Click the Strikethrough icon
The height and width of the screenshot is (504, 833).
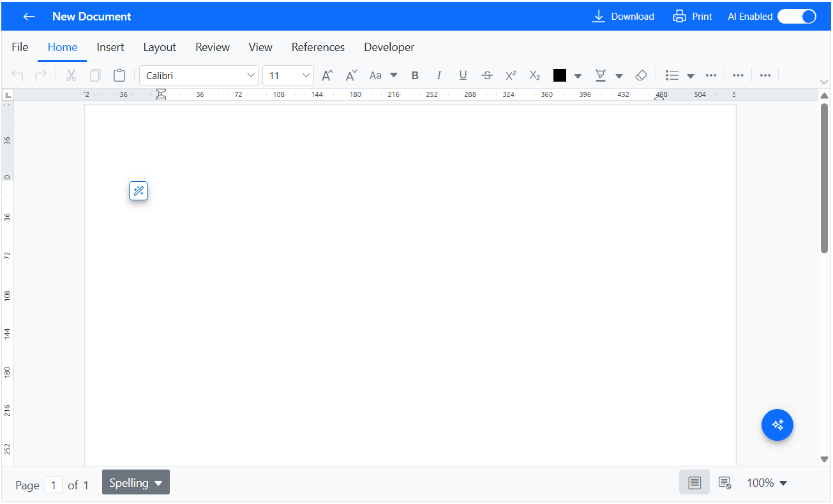[487, 75]
